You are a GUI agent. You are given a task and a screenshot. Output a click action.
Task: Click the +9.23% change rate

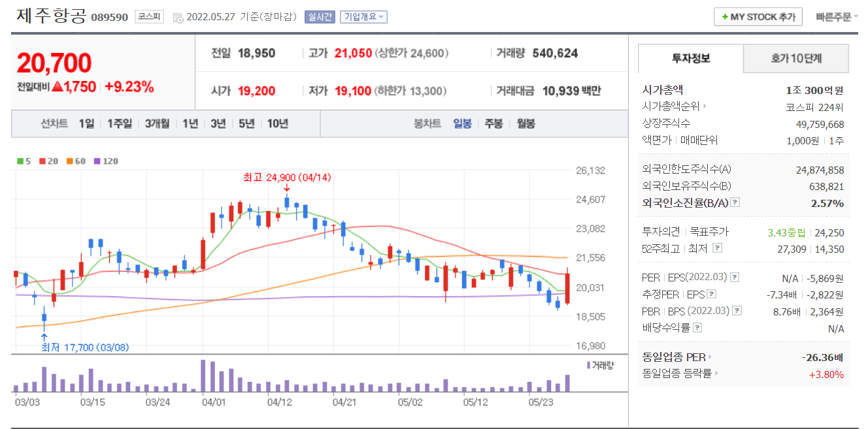tap(129, 86)
